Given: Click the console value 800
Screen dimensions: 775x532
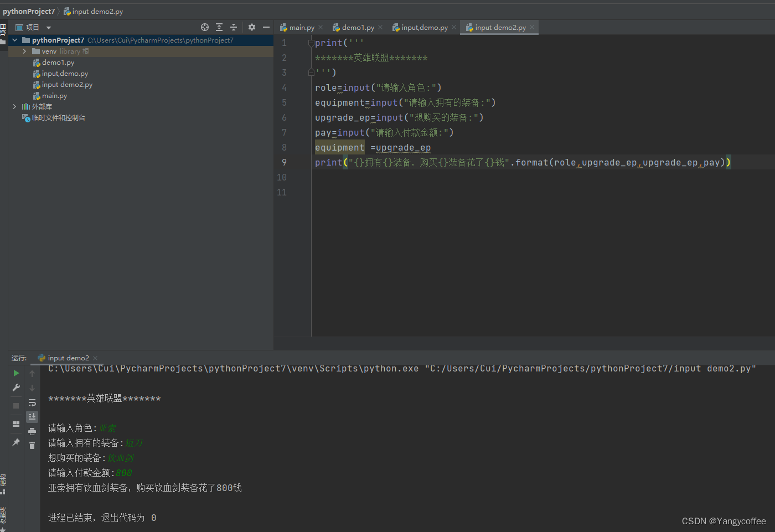Looking at the screenshot, I should tap(123, 473).
